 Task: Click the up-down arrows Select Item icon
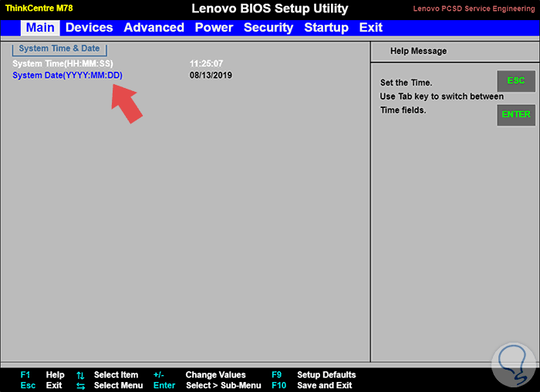pyautogui.click(x=80, y=375)
